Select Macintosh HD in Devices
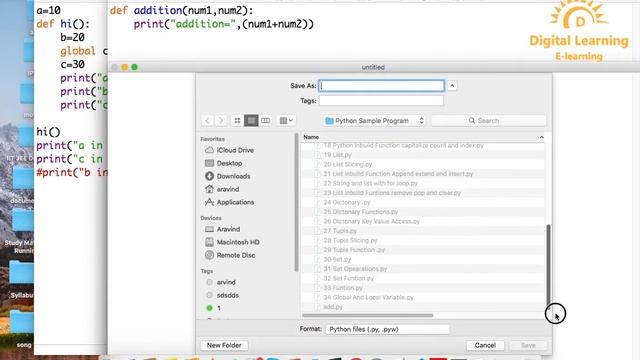Viewport: 640px width, 360px height. [232, 242]
